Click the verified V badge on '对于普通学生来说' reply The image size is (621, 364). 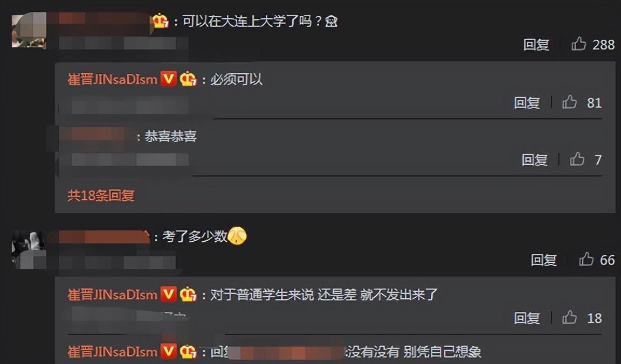click(168, 295)
